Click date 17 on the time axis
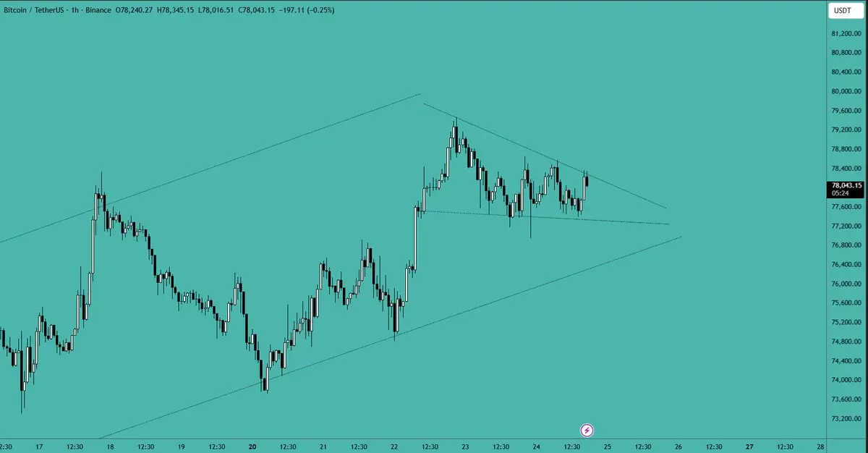This screenshot has height=453, width=868. (39, 446)
